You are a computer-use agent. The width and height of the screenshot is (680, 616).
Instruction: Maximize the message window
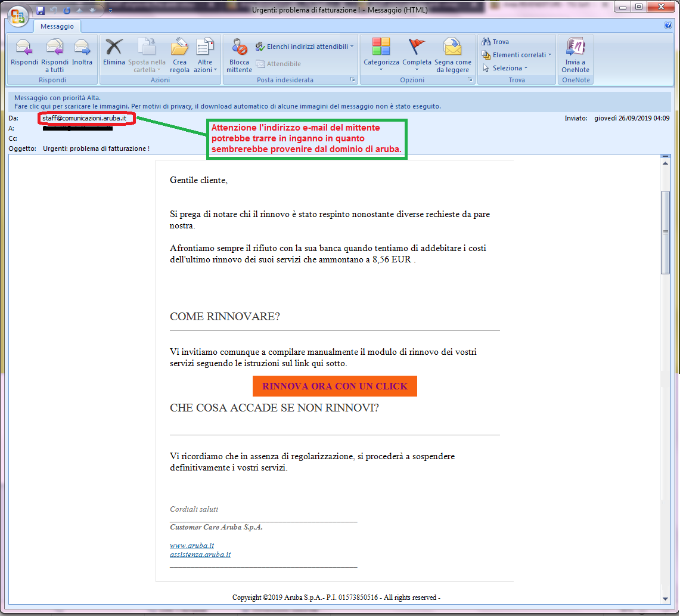(x=639, y=7)
